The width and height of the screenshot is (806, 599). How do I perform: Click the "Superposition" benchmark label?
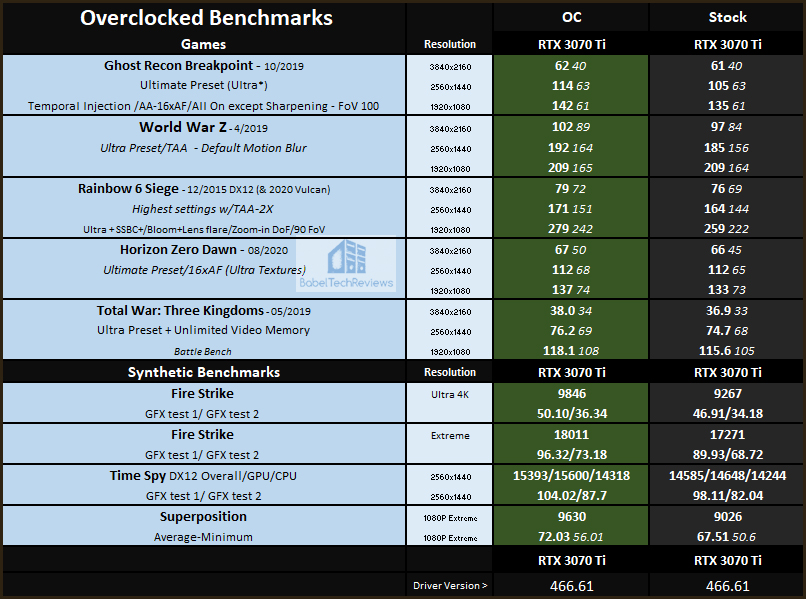pyautogui.click(x=203, y=517)
